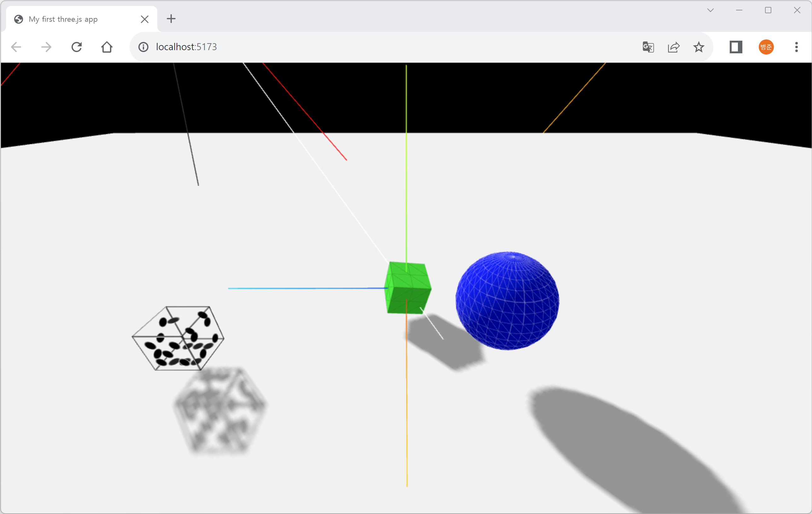This screenshot has height=514, width=812.
Task: Click the browser forward arrow
Action: pos(46,47)
